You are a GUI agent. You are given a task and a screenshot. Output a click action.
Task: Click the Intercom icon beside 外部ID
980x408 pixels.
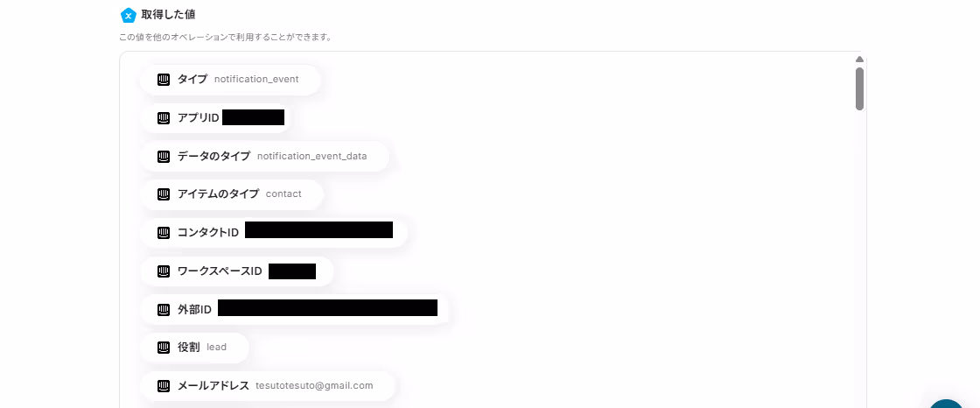pos(164,309)
